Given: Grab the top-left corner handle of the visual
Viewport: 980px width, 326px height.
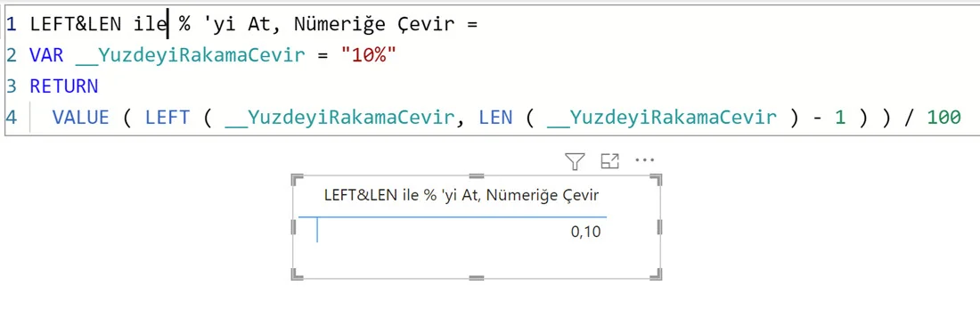Looking at the screenshot, I should pyautogui.click(x=298, y=181).
